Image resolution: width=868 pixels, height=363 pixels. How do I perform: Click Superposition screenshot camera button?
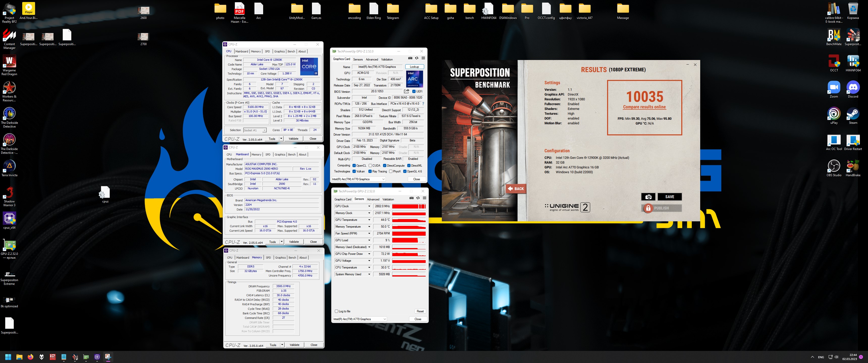click(x=648, y=197)
